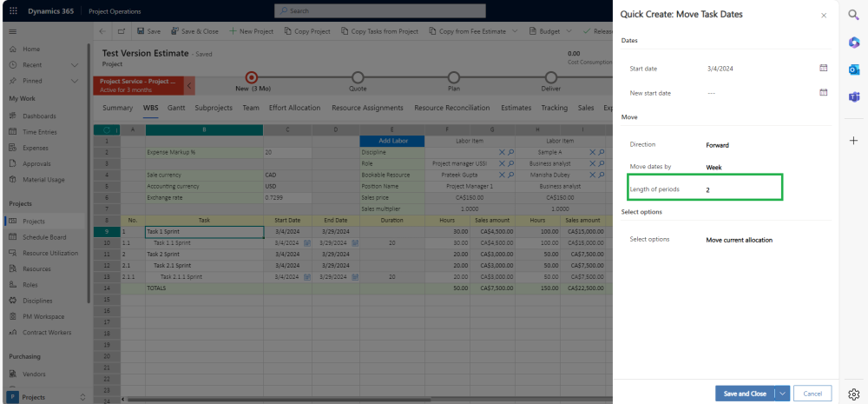Screen dimensions: 868x404
Task: Open New start date calendar picker
Action: tap(823, 93)
